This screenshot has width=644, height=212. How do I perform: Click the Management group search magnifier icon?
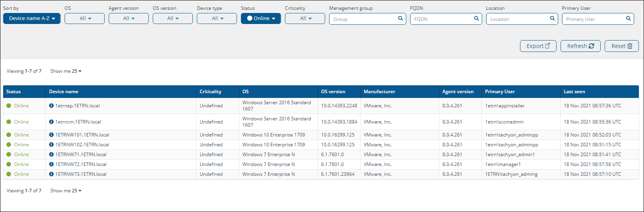pyautogui.click(x=400, y=18)
